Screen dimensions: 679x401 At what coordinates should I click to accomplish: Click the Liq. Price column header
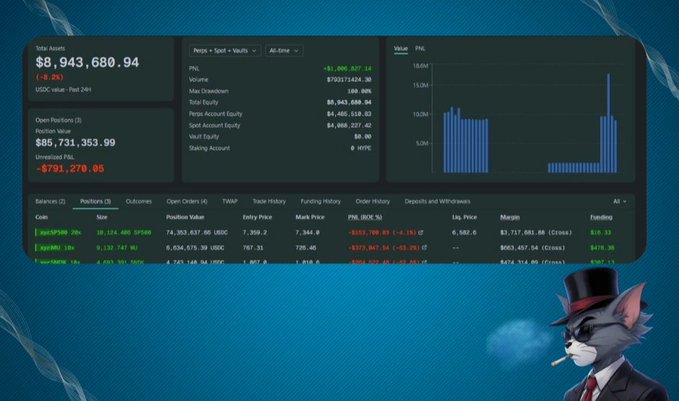pos(464,217)
